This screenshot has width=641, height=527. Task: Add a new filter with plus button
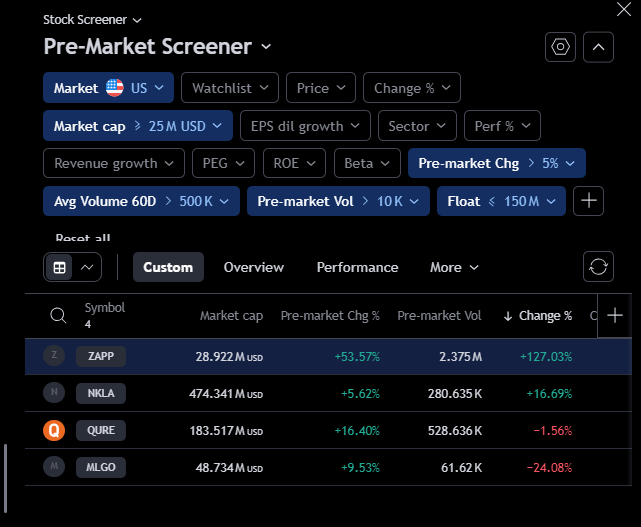588,201
